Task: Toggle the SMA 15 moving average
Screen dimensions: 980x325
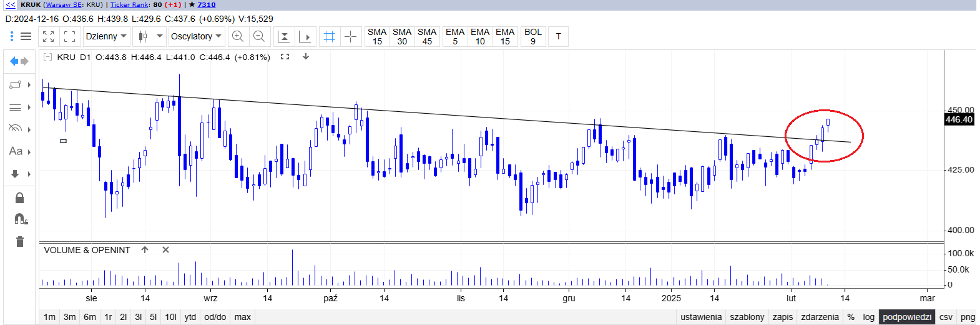Action: point(377,37)
